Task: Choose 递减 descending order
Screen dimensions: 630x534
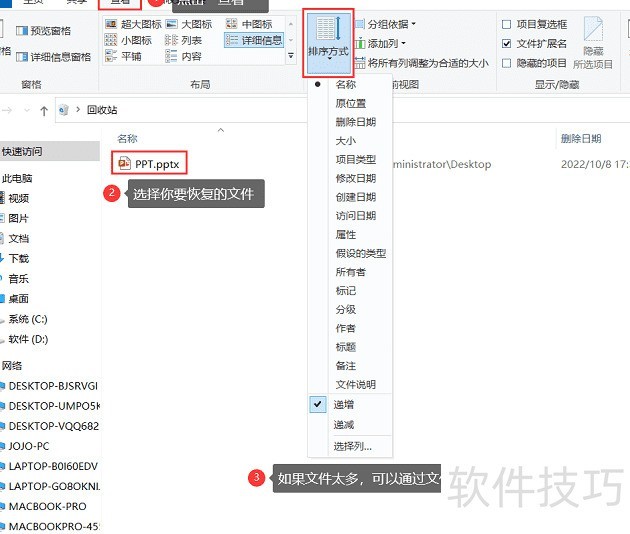Action: 344,425
